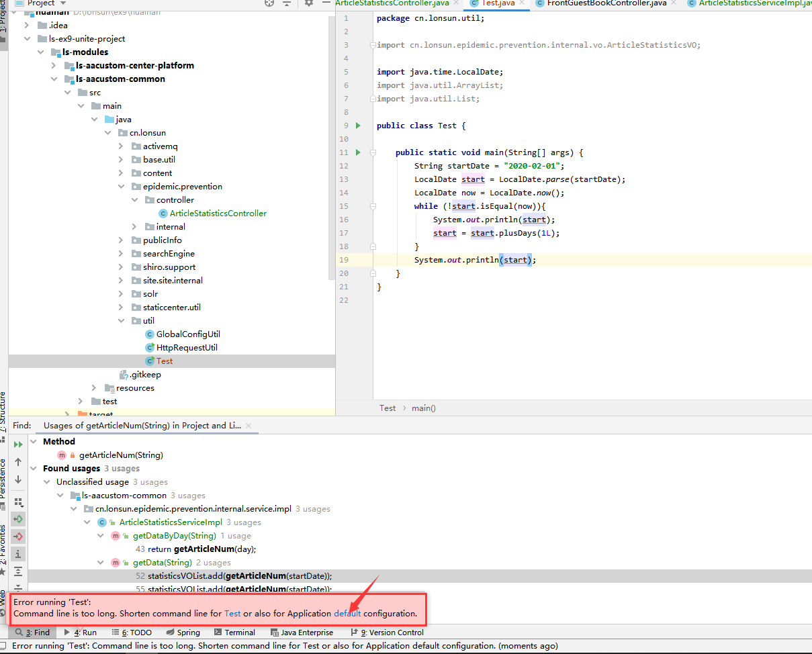
Task: Place cursor on line 12 startDate string
Action: (x=490, y=166)
